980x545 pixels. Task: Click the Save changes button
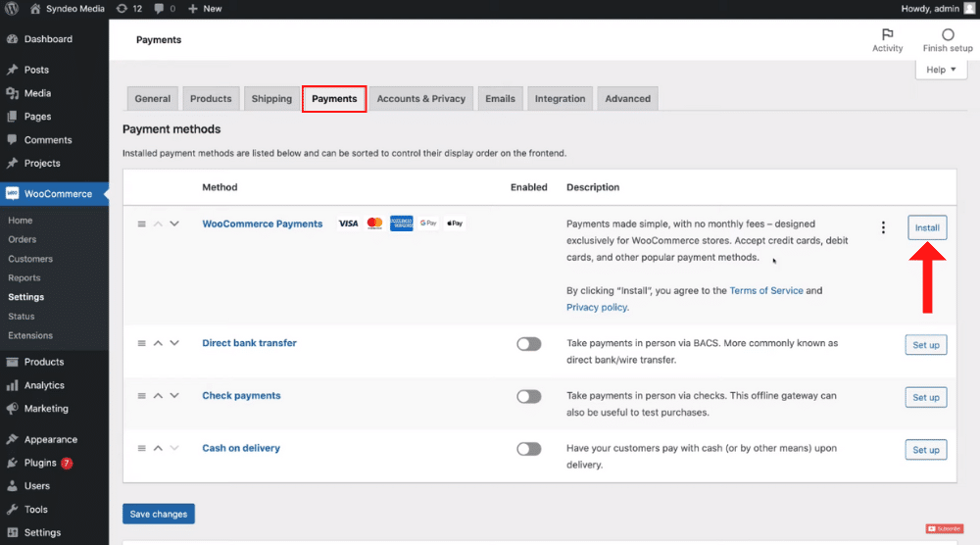click(x=159, y=514)
